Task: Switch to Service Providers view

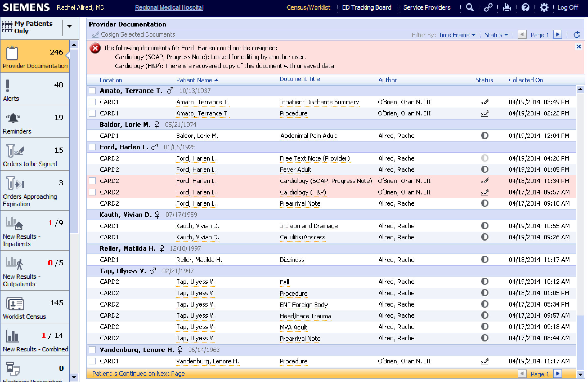Action: click(427, 7)
